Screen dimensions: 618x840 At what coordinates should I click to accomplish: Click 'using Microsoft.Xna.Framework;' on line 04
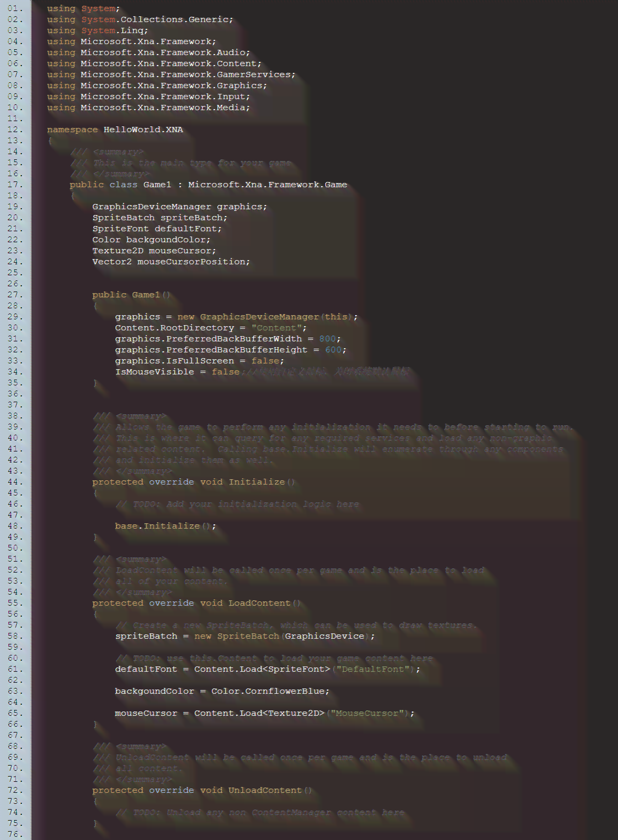click(x=131, y=41)
